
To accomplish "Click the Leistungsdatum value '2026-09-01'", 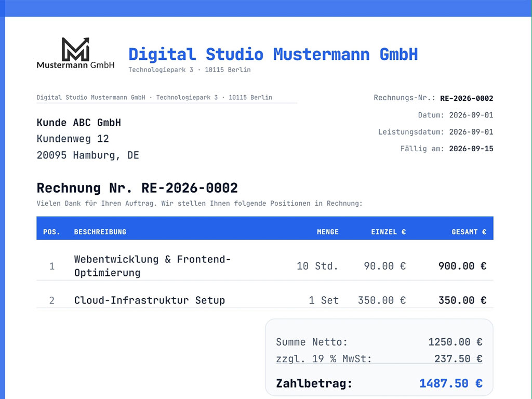I will [x=471, y=132].
